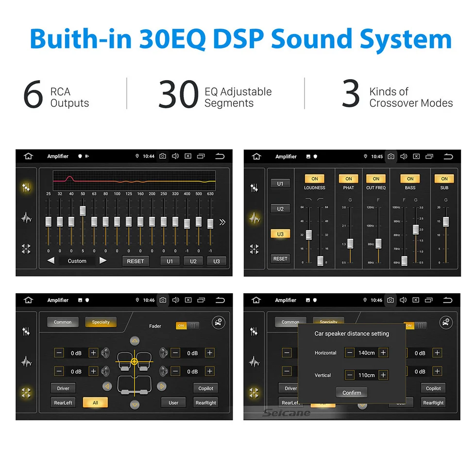Screen dimensions: 476x449
Task: Toggle the LOUDNESS ON switch
Action: tap(315, 179)
